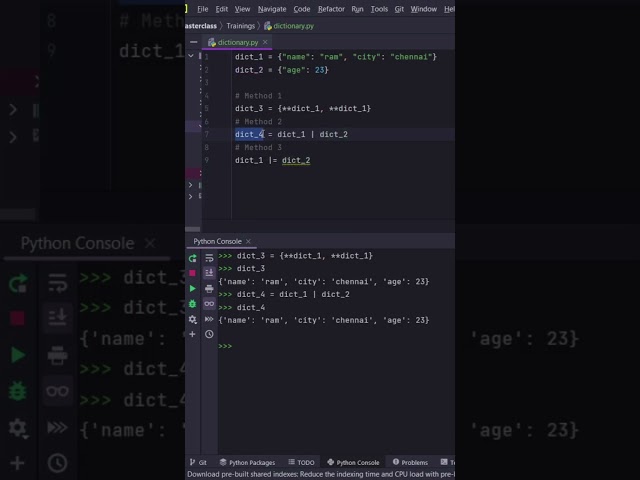This screenshot has width=640, height=480.
Task: Open the TODO tool window
Action: 301,462
